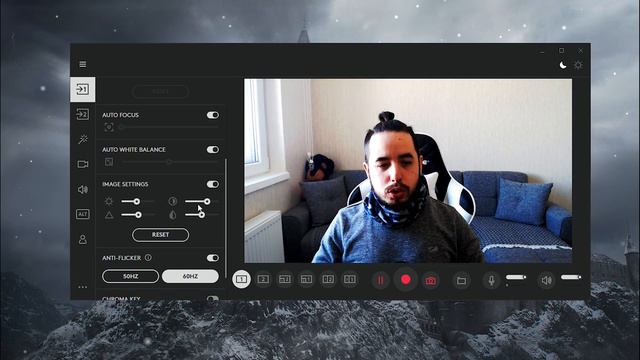
Task: Open the recordings folder
Action: 462,280
